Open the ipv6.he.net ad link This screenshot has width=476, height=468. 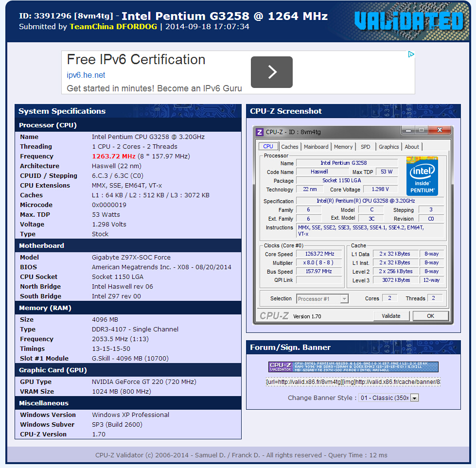(86, 75)
